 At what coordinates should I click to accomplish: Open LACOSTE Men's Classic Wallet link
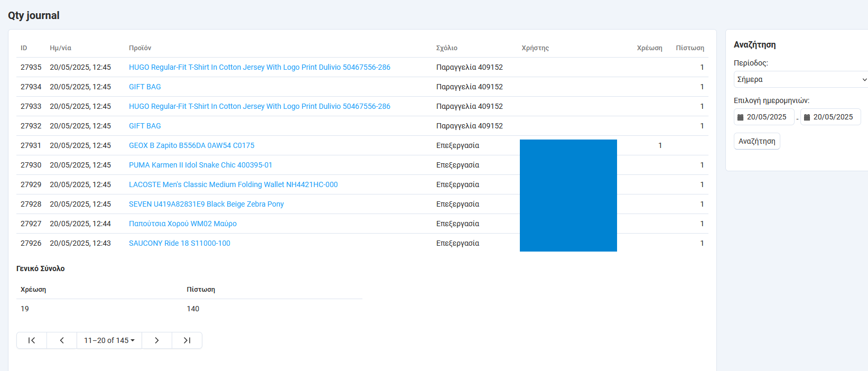coord(234,184)
